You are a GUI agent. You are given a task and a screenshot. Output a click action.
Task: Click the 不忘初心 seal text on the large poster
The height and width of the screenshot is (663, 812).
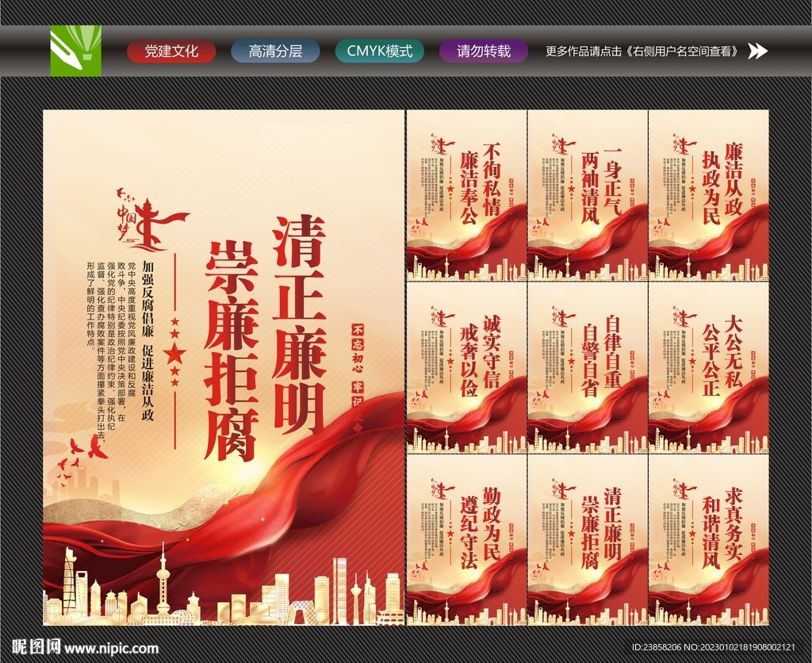click(358, 349)
